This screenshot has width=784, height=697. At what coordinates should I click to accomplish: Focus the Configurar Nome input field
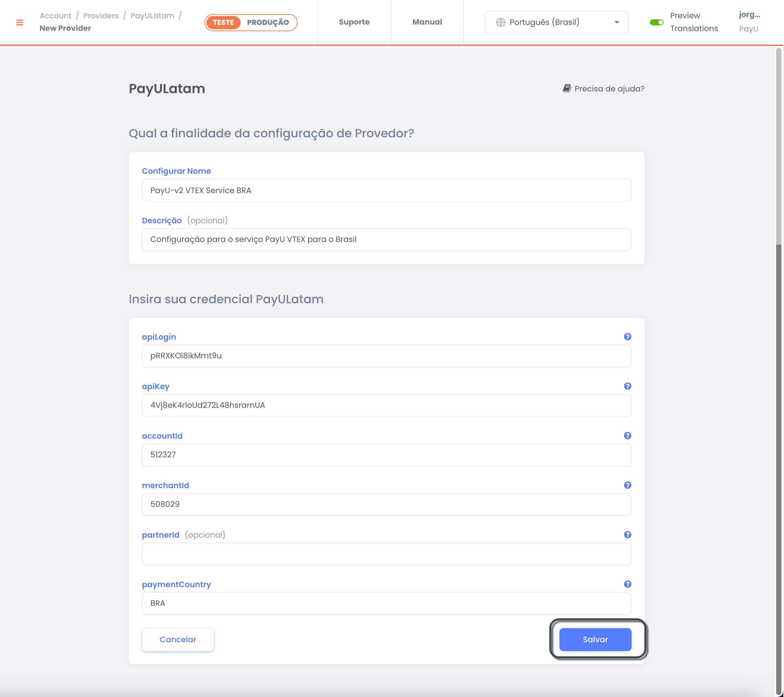click(386, 190)
